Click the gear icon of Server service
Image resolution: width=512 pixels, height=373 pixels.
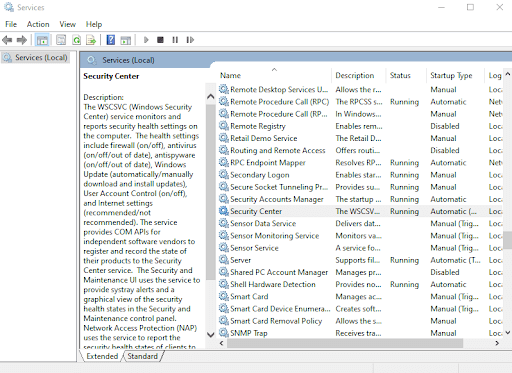pos(223,260)
